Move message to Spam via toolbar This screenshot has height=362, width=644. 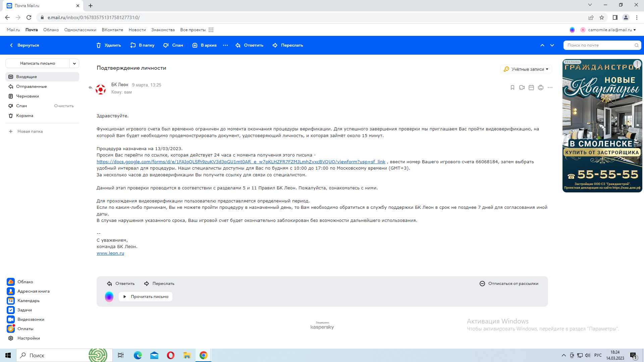(173, 45)
